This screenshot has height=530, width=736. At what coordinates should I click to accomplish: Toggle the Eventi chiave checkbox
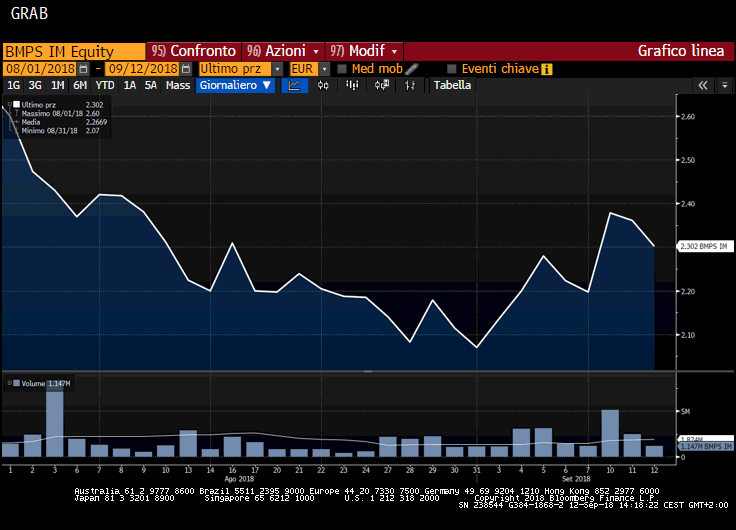coord(451,68)
